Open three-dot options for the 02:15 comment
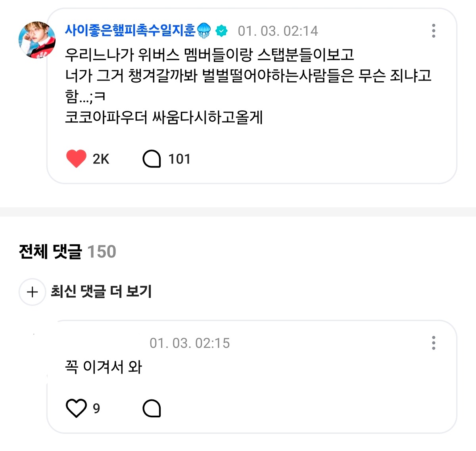The height and width of the screenshot is (451, 476). tap(434, 343)
